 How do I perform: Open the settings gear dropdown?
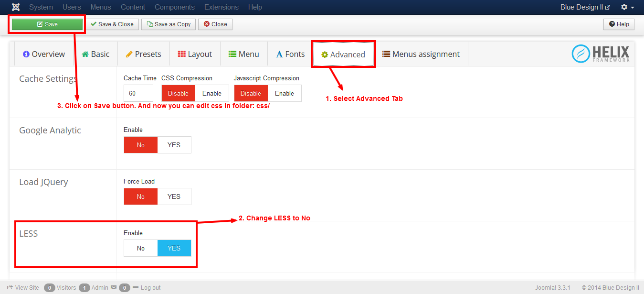click(627, 7)
